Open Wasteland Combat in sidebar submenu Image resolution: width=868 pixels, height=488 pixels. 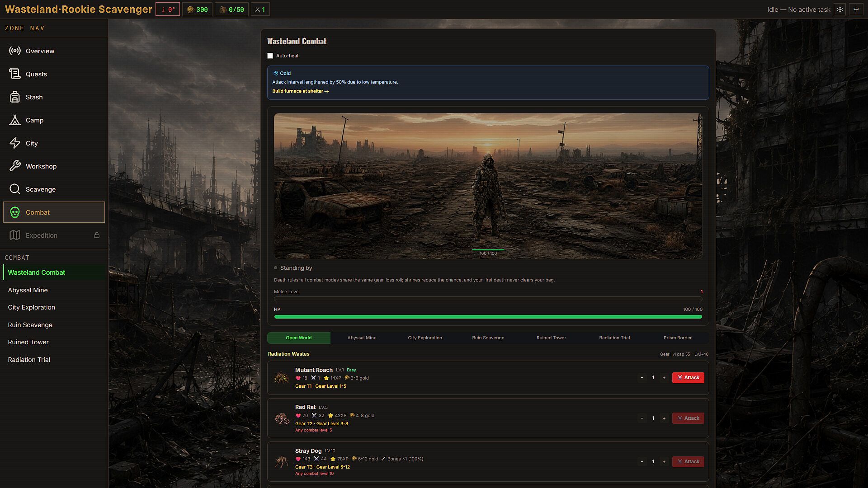coord(54,273)
